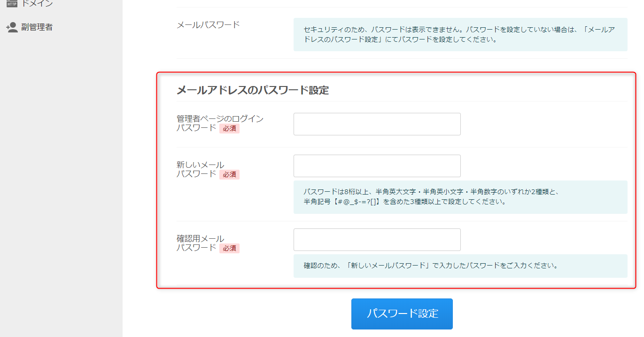Image resolution: width=644 pixels, height=337 pixels.
Task: Click the HTTP domain icon in sidebar
Action: [12, 4]
